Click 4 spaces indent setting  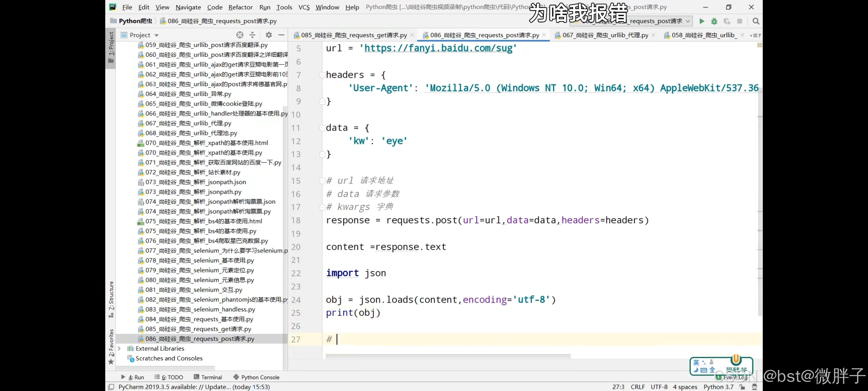pyautogui.click(x=685, y=387)
